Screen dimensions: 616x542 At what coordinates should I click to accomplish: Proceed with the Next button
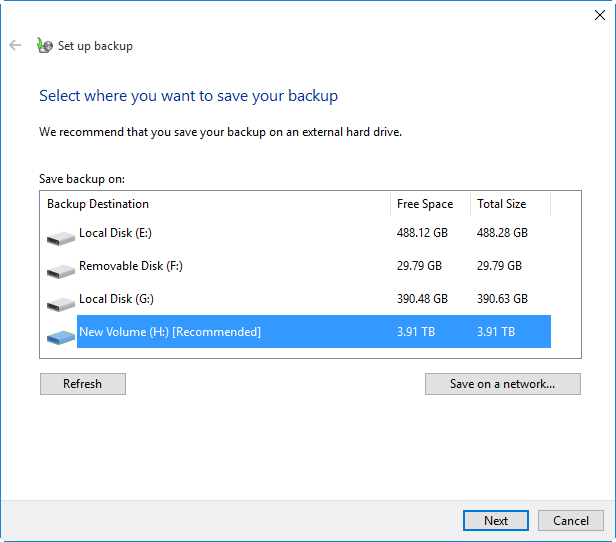pos(496,520)
